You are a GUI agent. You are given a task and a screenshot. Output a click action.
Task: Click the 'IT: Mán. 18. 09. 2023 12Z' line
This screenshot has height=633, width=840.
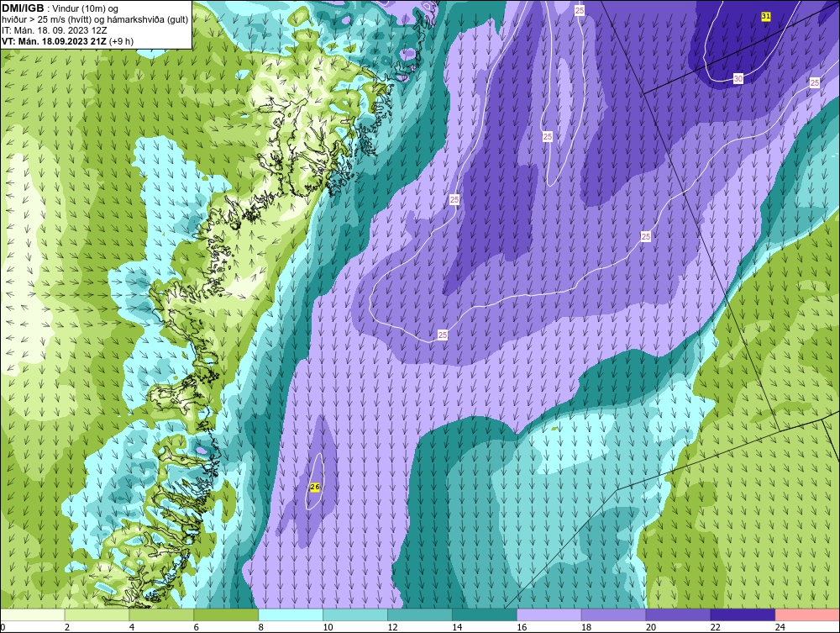point(54,30)
